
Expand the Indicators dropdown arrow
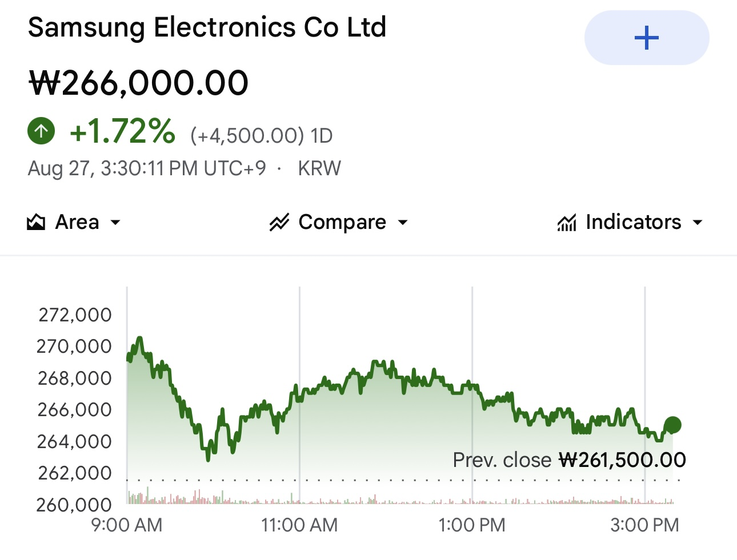697,222
